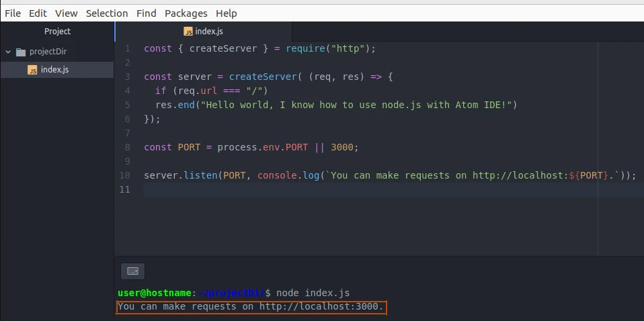Select the Project panel tab
This screenshot has width=644, height=321.
click(57, 32)
